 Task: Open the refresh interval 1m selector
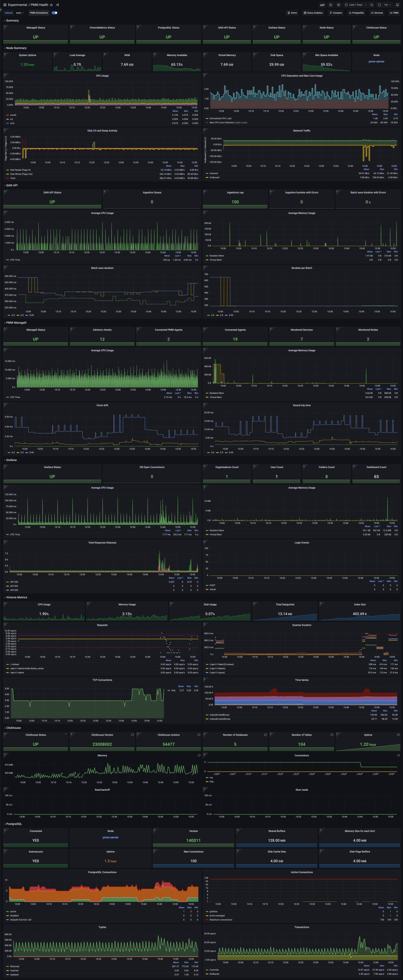[387, 5]
